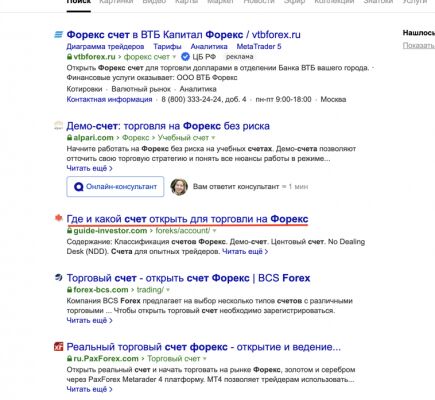The height and width of the screenshot is (400, 435).
Task: Click the Alpari result favicon
Action: [x=58, y=126]
